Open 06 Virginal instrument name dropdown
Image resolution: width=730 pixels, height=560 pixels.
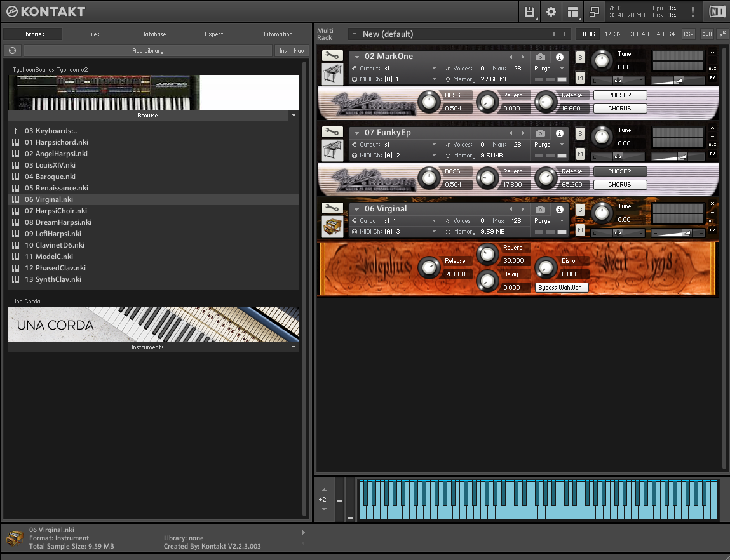pyautogui.click(x=356, y=210)
